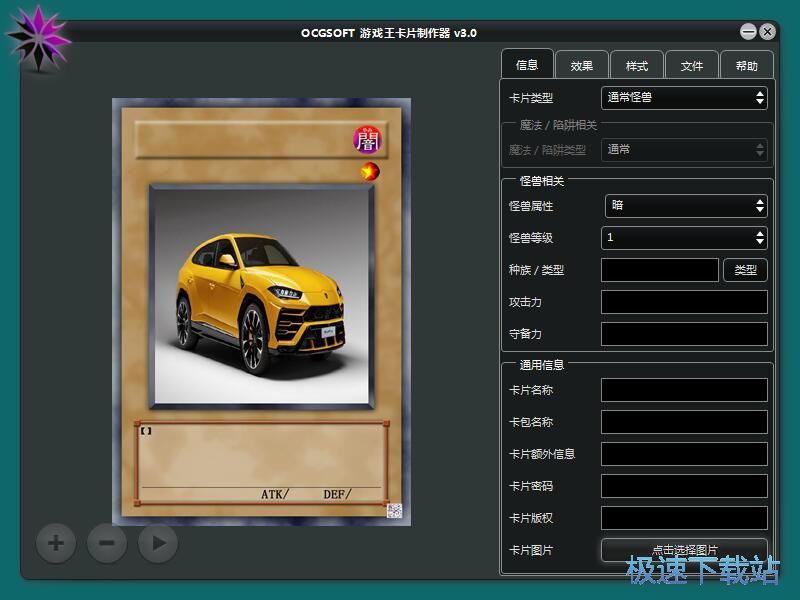
Task: Open the 文件 tab
Action: tap(692, 65)
